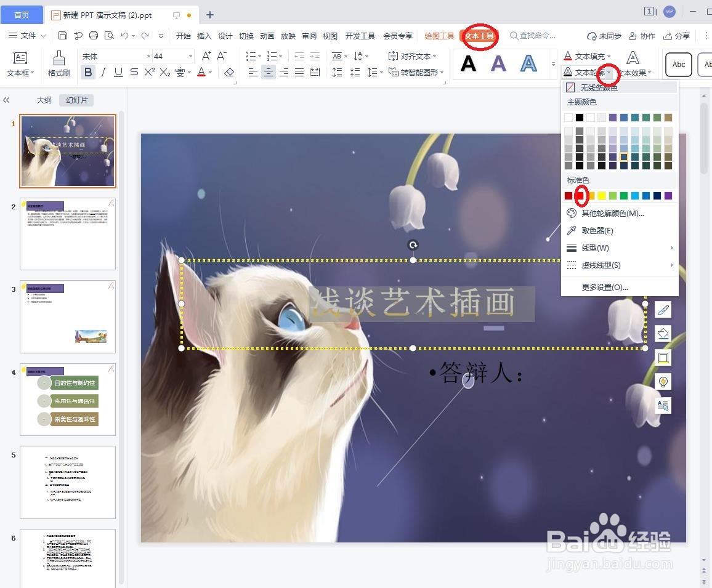
Task: Select 无线条颜色 no outline option
Action: [x=620, y=87]
